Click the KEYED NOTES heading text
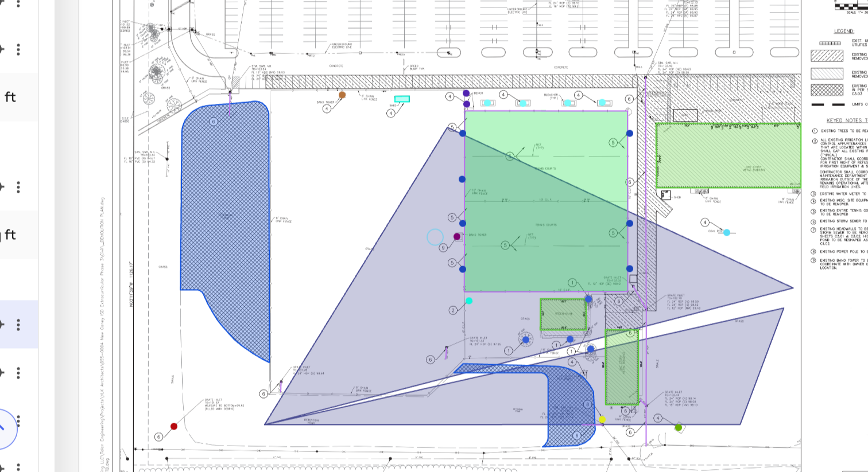Image resolution: width=868 pixels, height=472 pixels. [847, 120]
